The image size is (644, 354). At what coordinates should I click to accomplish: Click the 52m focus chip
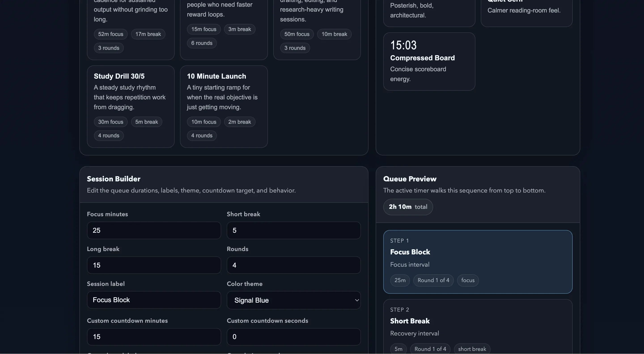click(x=110, y=34)
